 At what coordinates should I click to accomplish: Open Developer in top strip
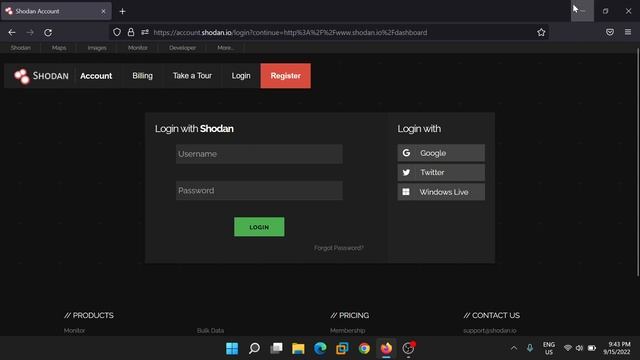click(x=182, y=48)
